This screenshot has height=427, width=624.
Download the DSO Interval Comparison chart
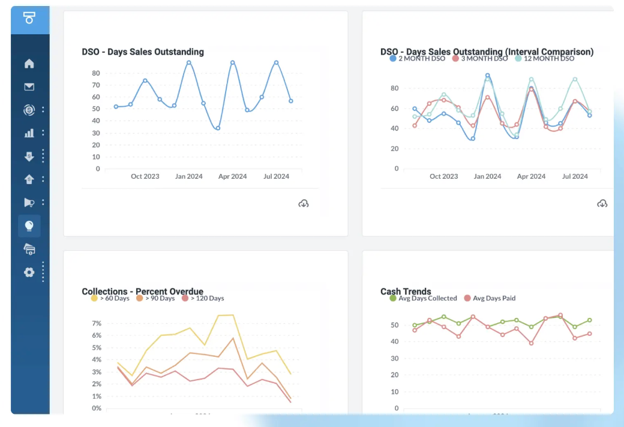(602, 203)
